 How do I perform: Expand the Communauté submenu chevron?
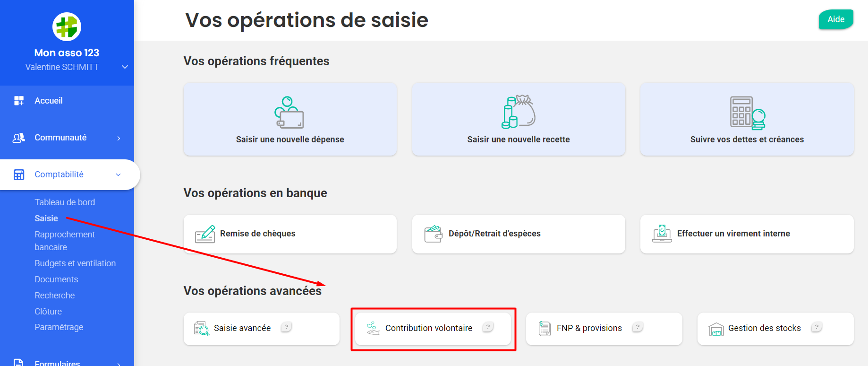point(119,138)
